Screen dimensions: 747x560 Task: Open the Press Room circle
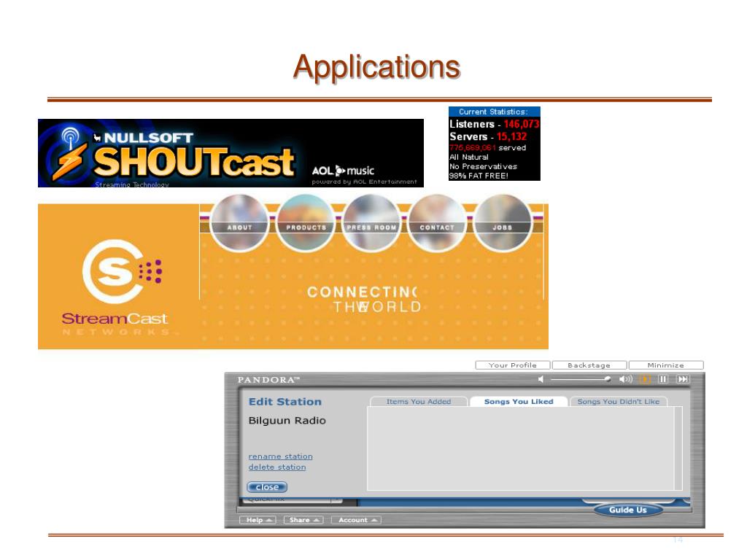(371, 223)
